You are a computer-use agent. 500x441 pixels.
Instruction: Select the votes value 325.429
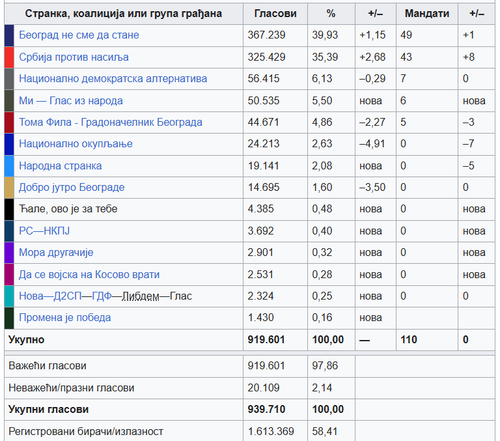(266, 57)
